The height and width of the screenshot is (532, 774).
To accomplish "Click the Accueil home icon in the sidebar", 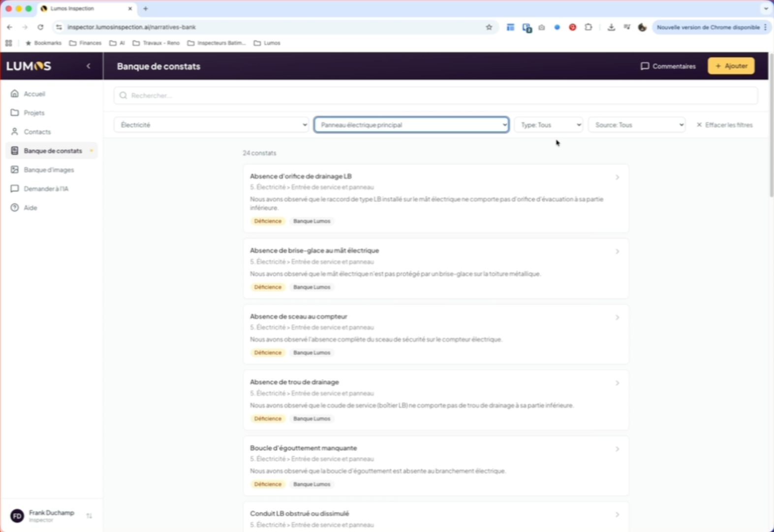I will pyautogui.click(x=15, y=94).
